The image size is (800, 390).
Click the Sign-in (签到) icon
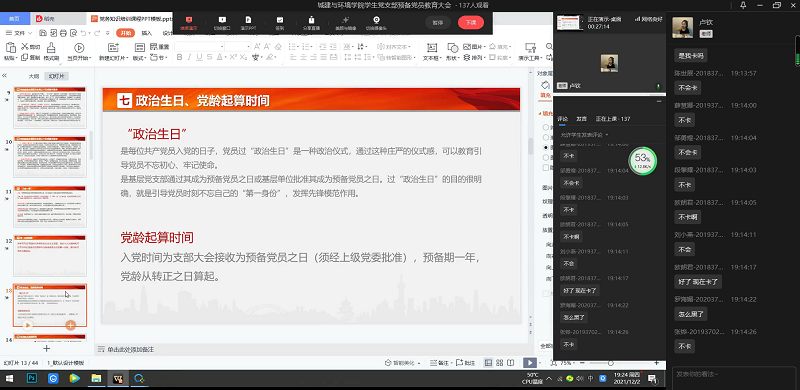[280, 20]
